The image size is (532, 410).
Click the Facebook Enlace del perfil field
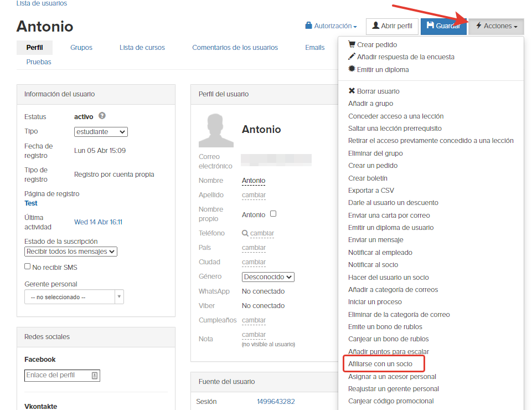(x=62, y=375)
